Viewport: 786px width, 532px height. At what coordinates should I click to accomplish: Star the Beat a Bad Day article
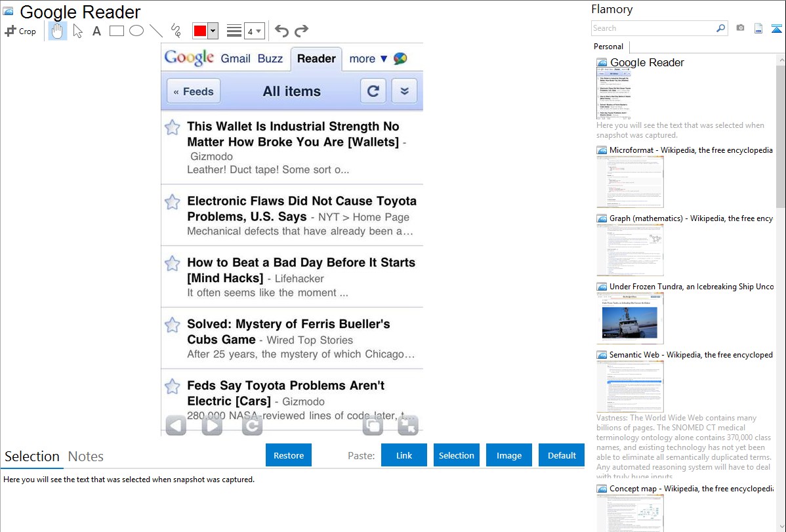tap(173, 263)
